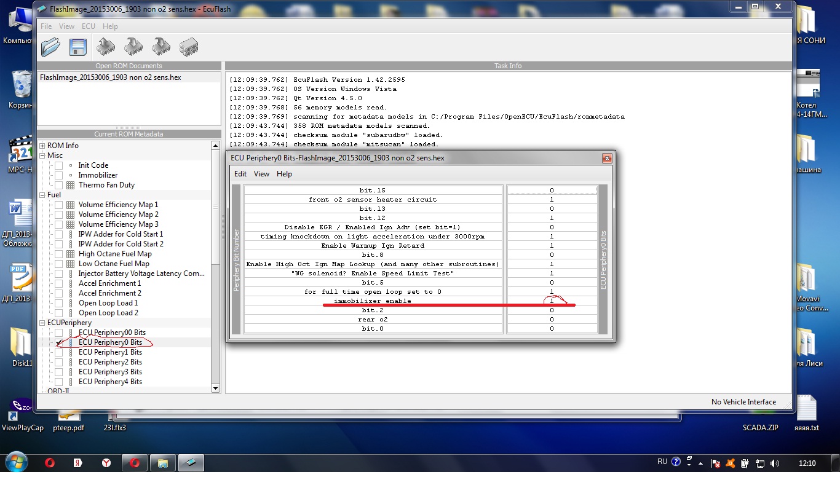Collapse the ECUPeriphery tree group
The image size is (840, 504).
(42, 323)
